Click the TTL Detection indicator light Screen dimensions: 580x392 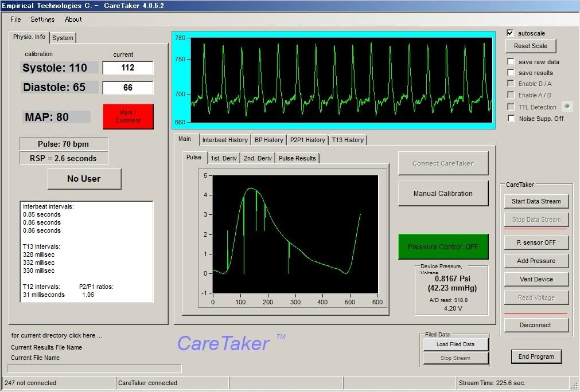tap(567, 107)
